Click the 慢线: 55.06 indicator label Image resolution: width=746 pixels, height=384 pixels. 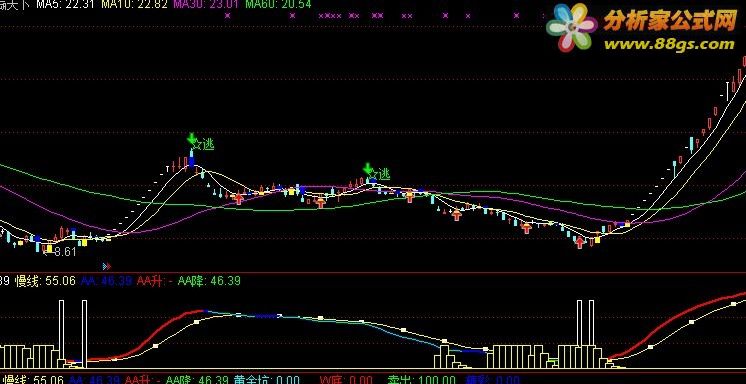click(x=45, y=281)
